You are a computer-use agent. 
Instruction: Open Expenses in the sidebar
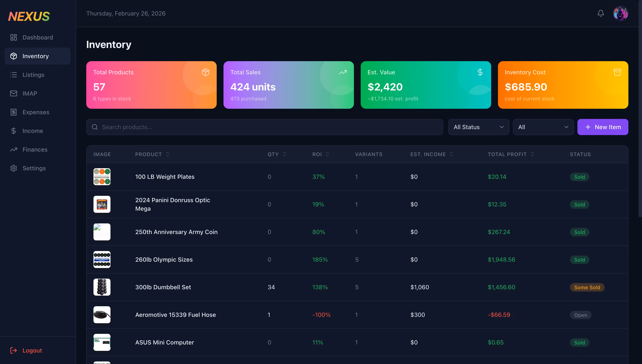click(x=36, y=112)
